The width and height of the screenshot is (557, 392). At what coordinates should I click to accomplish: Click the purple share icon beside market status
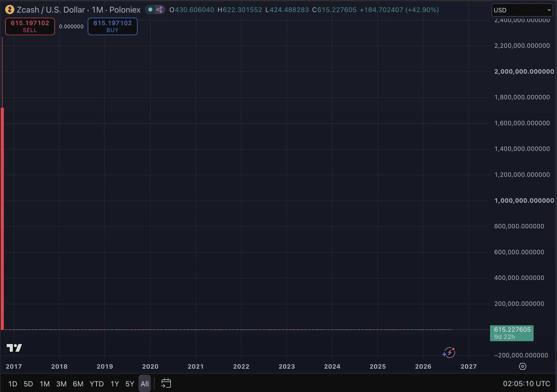tap(159, 10)
